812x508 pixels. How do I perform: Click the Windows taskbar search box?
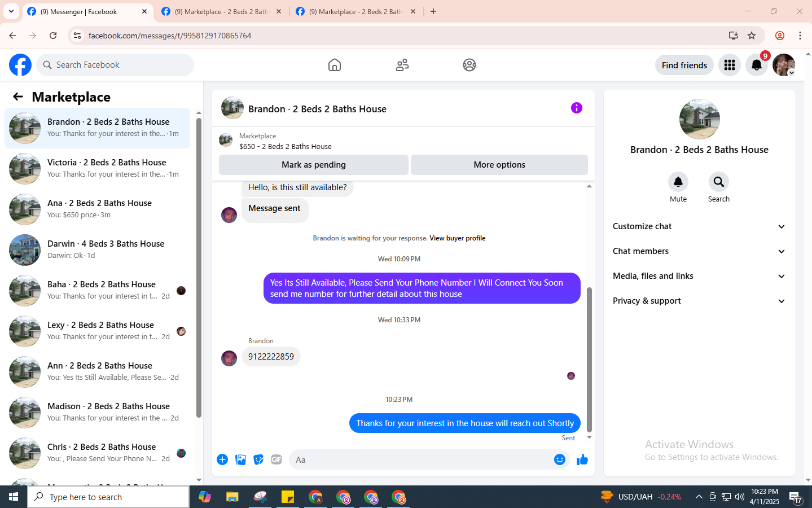108,497
